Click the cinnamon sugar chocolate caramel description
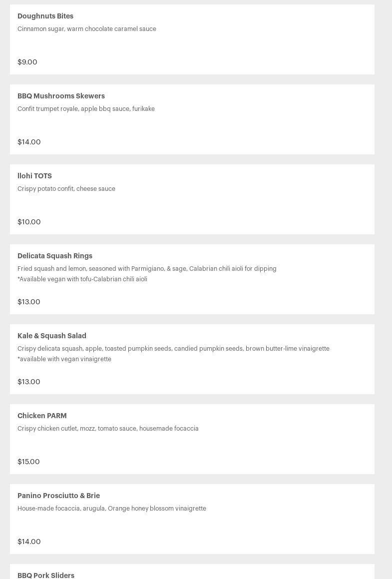This screenshot has width=392, height=579. (x=87, y=29)
